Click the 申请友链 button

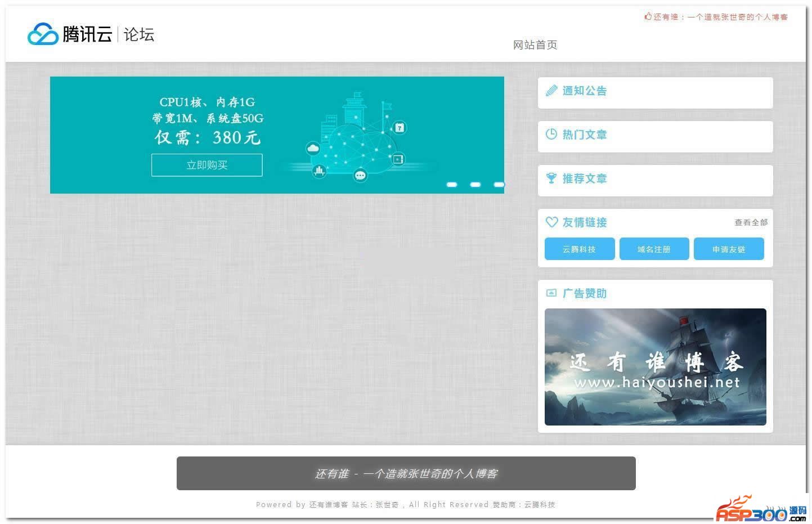pyautogui.click(x=729, y=249)
